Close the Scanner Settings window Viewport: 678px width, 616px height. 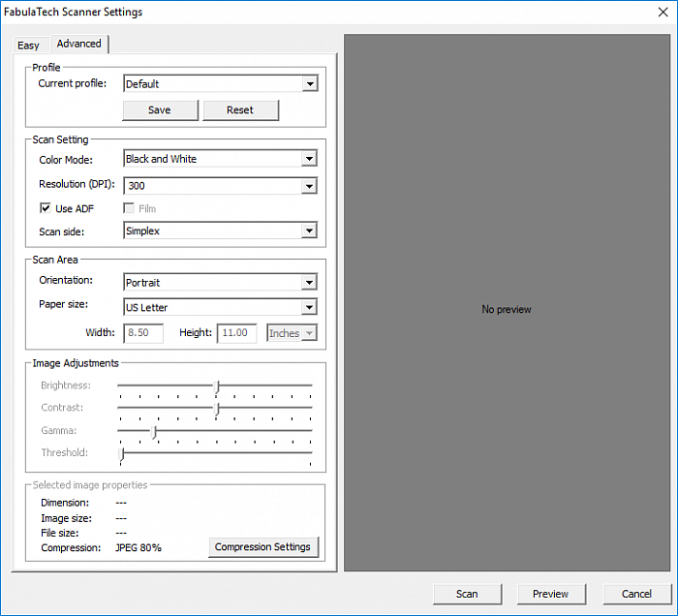[x=663, y=12]
